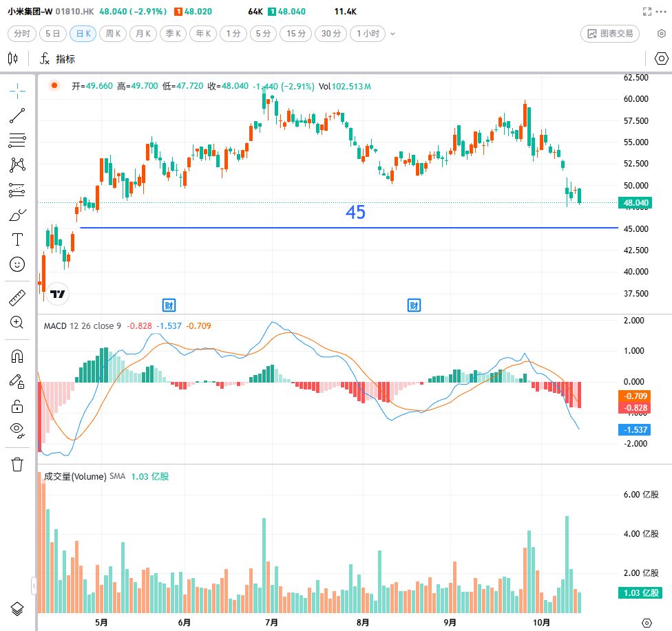Viewport: 672px width, 631px height.
Task: Select the text annotation tool
Action: point(17,239)
